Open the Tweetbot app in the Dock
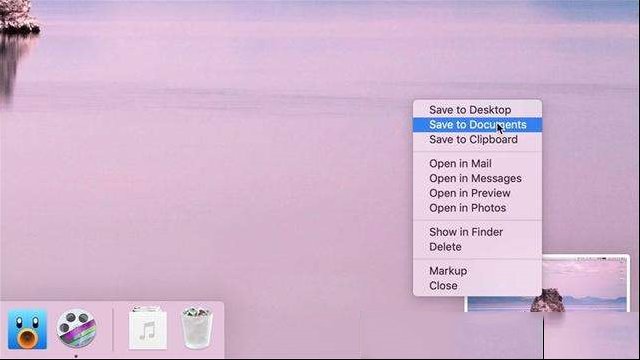Viewport: 640px width, 360px height. tap(27, 329)
